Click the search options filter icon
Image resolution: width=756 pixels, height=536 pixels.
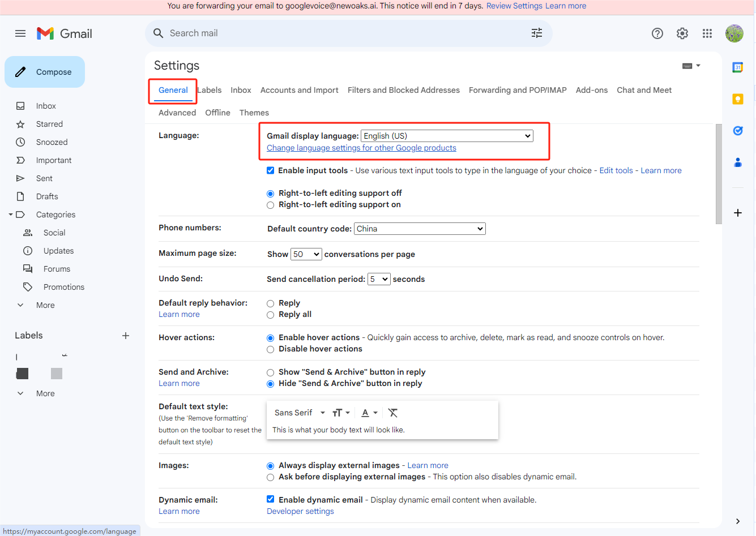[x=536, y=33]
